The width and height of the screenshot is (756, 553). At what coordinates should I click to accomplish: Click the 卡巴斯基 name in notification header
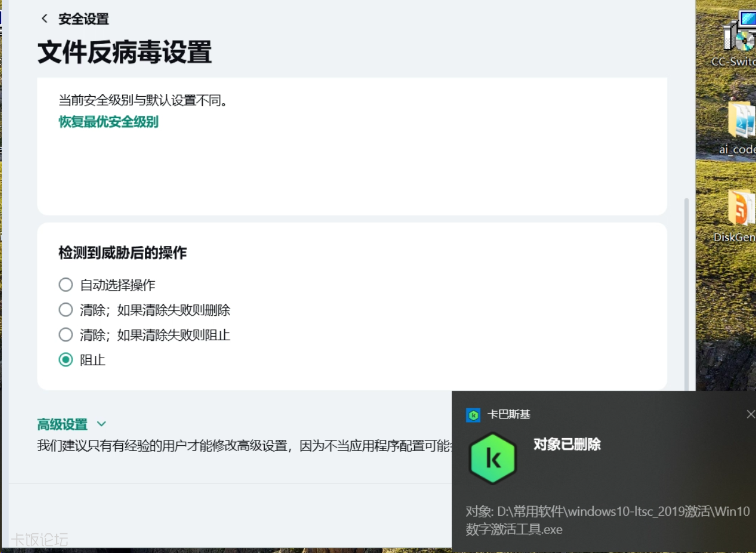click(x=509, y=414)
